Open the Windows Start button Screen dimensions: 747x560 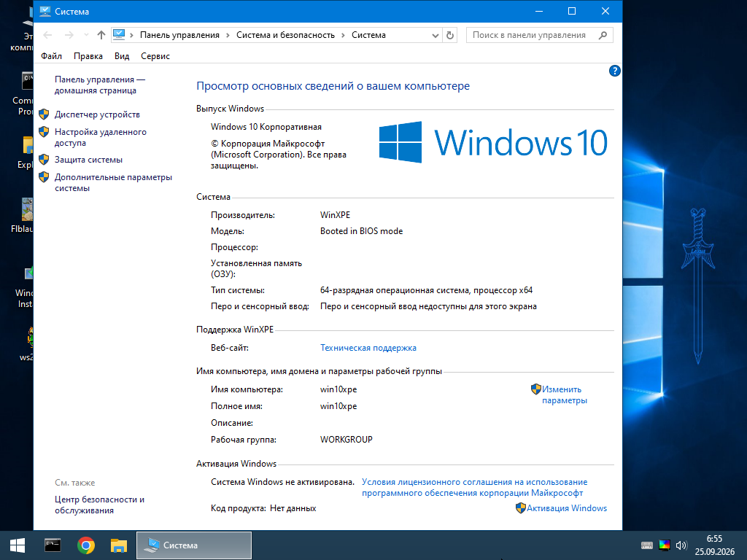point(18,545)
